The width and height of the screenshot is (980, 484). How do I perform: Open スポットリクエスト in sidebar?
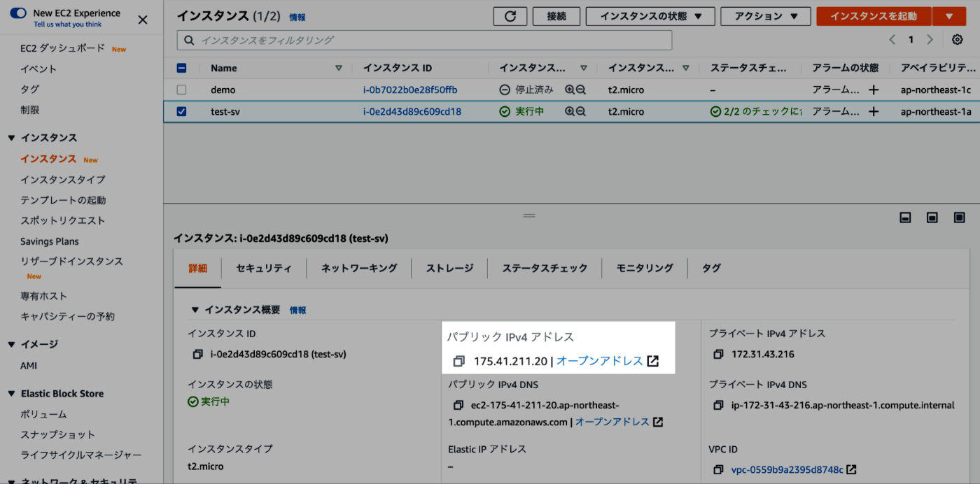[63, 220]
